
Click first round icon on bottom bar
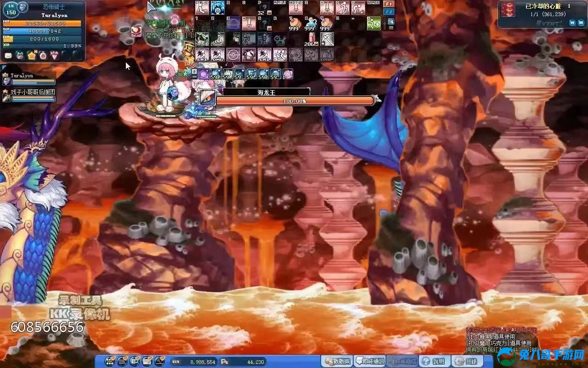tap(110, 362)
